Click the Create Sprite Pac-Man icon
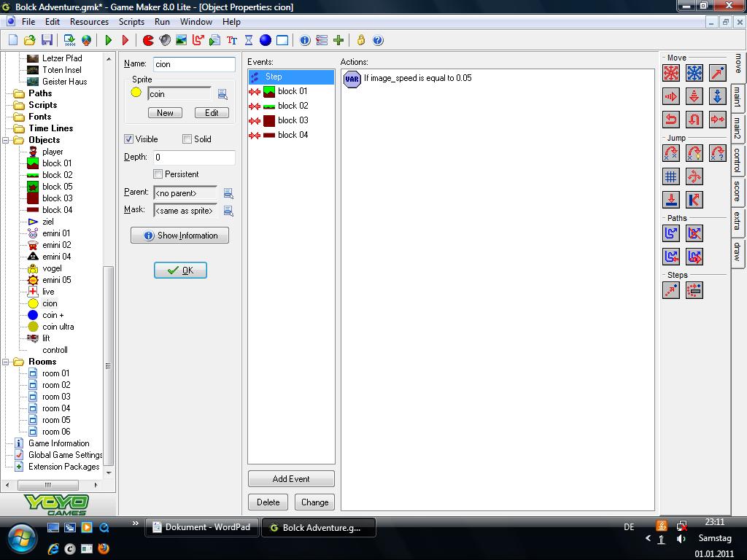747x560 pixels. tap(148, 40)
